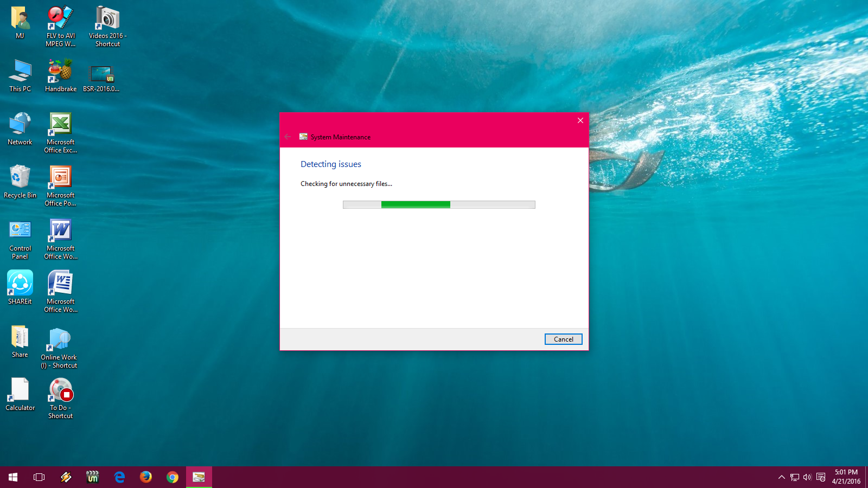Open the Start menu
868x488 pixels.
(x=12, y=477)
